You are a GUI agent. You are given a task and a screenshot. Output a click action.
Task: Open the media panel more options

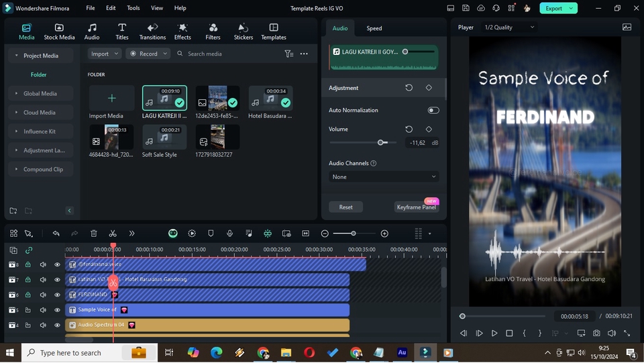point(304,54)
